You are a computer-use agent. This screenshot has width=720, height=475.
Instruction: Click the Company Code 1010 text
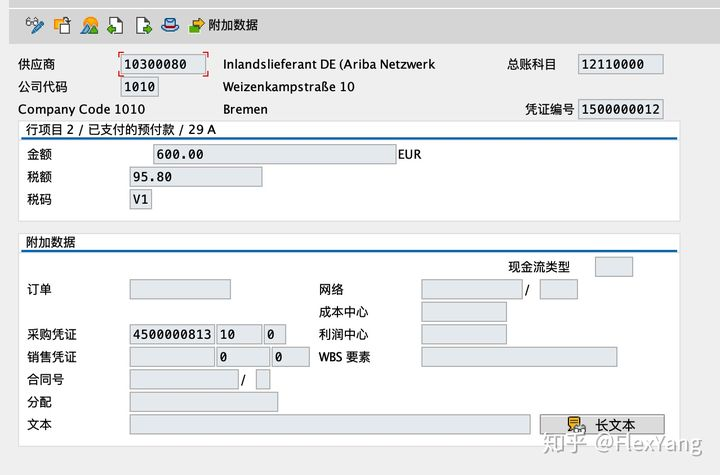(x=81, y=109)
